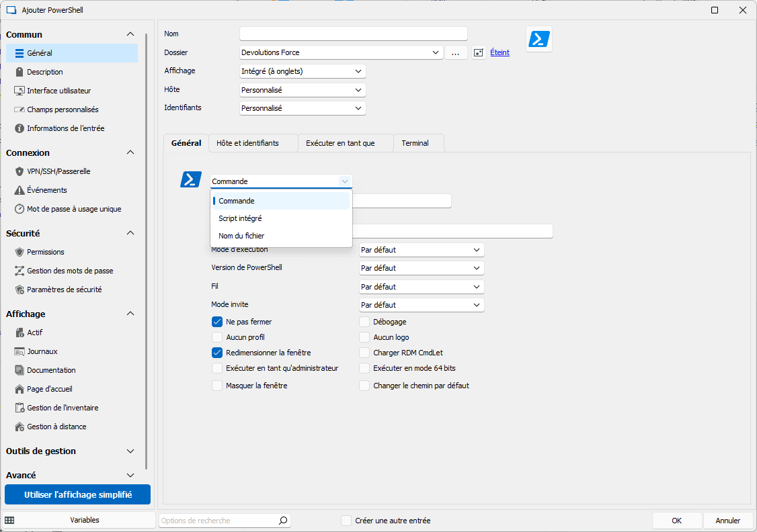Go to the Journaux section

pyautogui.click(x=42, y=351)
